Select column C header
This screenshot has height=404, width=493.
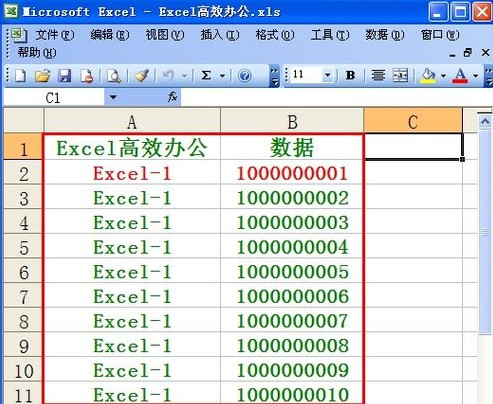pyautogui.click(x=413, y=121)
